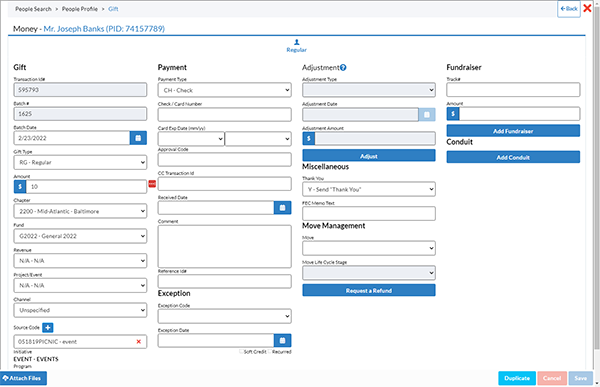Viewport: 600px width, 387px height.
Task: Click Add Fundraiser button
Action: pos(513,131)
